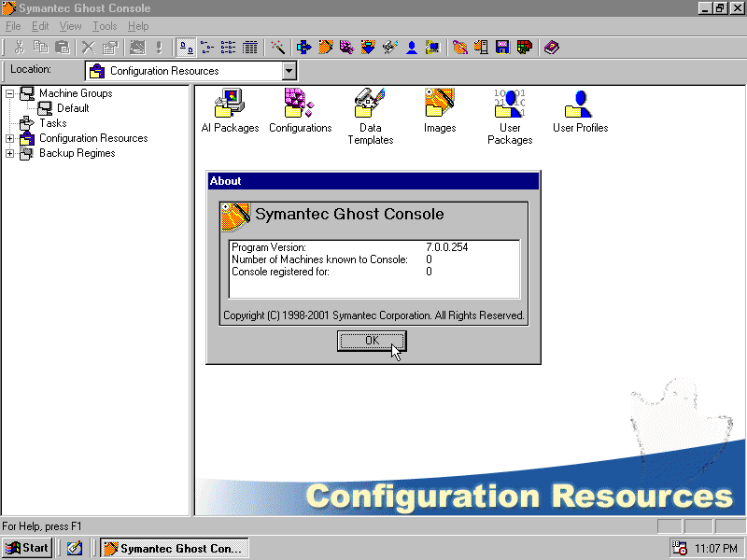
Task: Open the User Packages folder
Action: click(510, 116)
